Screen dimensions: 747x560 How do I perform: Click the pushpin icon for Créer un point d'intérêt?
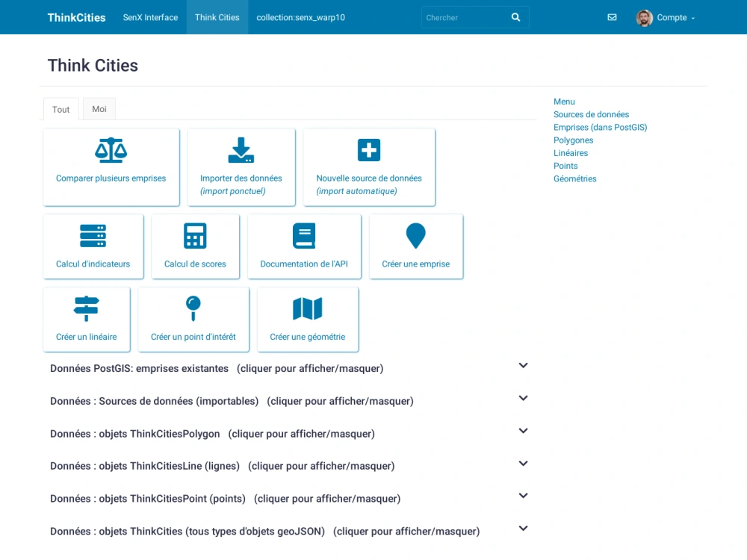click(193, 308)
